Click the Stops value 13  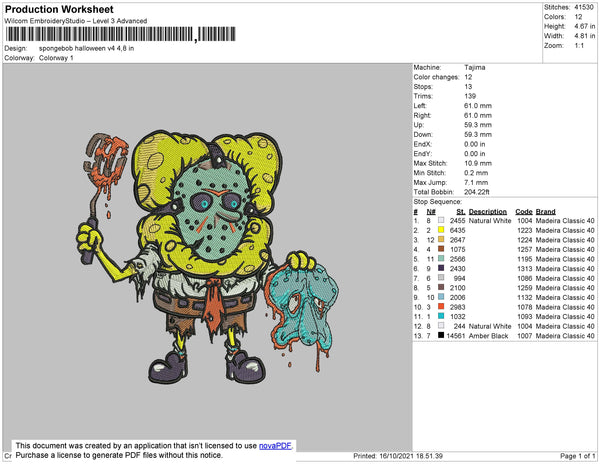[x=468, y=86]
